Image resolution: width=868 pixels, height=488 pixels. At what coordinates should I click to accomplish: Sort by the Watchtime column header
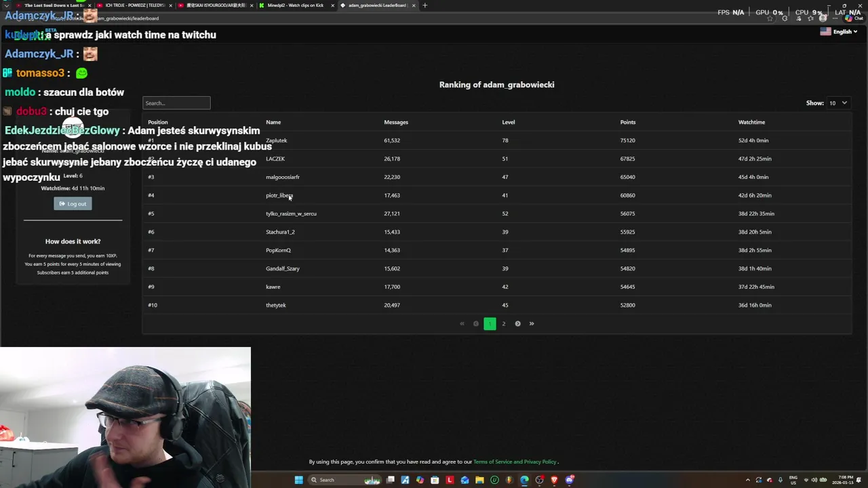pyautogui.click(x=751, y=122)
